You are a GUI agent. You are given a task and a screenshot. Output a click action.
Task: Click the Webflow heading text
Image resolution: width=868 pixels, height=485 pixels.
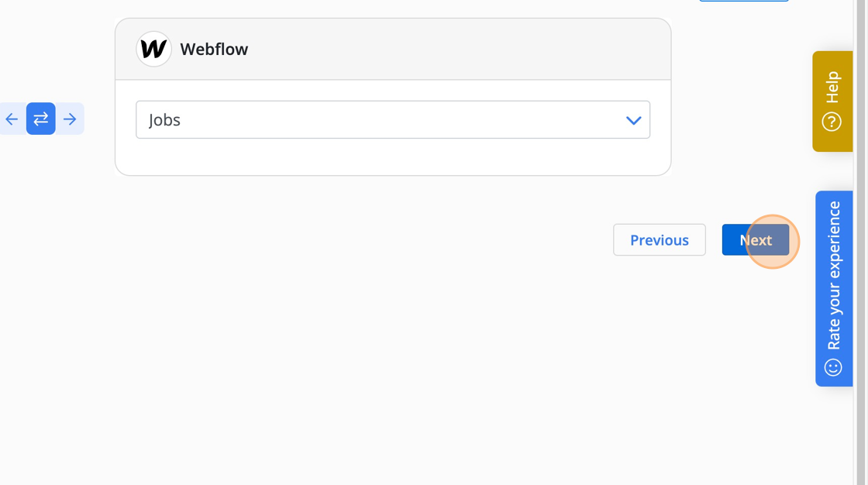(x=214, y=50)
